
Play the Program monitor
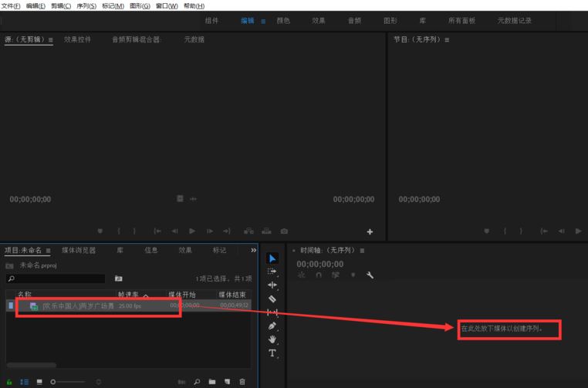click(579, 231)
